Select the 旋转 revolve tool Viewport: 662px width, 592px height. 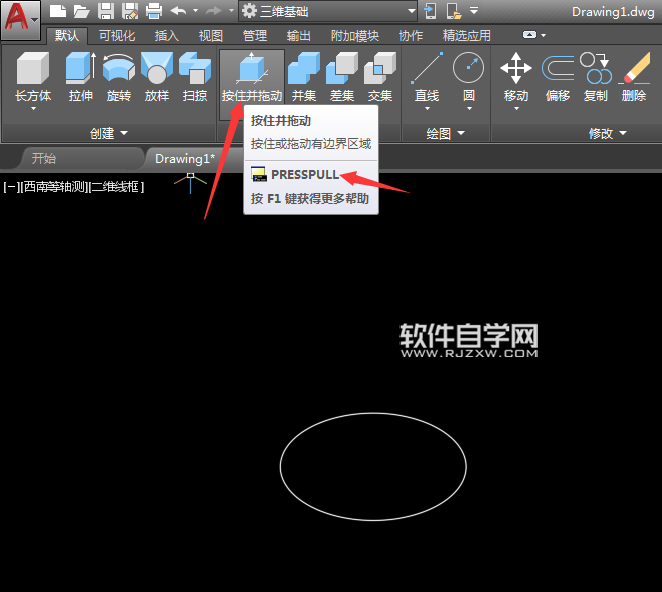119,77
